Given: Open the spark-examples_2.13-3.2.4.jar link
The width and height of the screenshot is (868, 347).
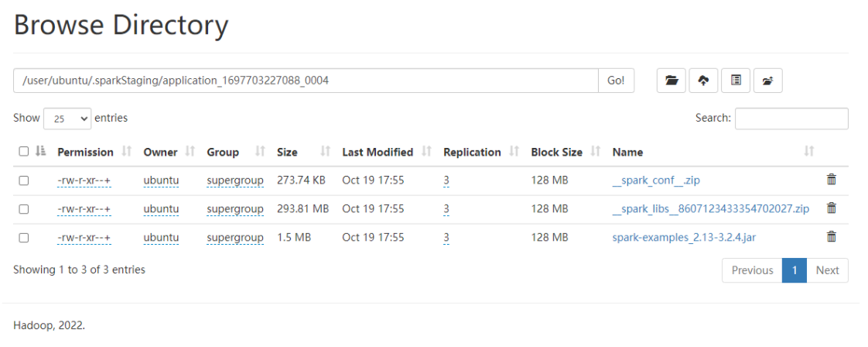Looking at the screenshot, I should click(684, 238).
